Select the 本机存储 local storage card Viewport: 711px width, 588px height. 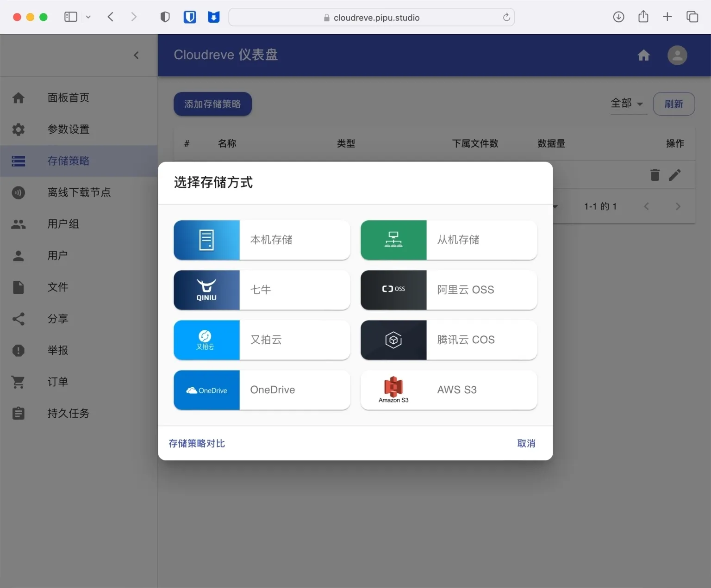click(262, 240)
